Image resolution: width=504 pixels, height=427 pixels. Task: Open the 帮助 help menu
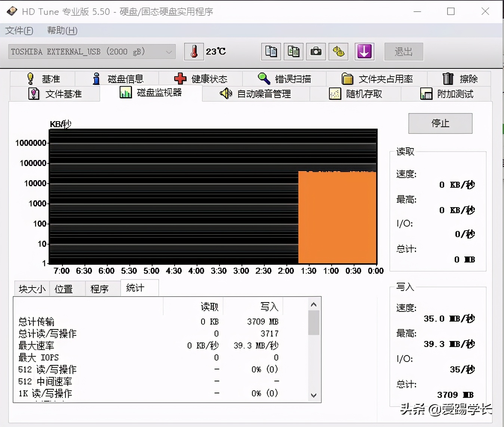tap(61, 31)
